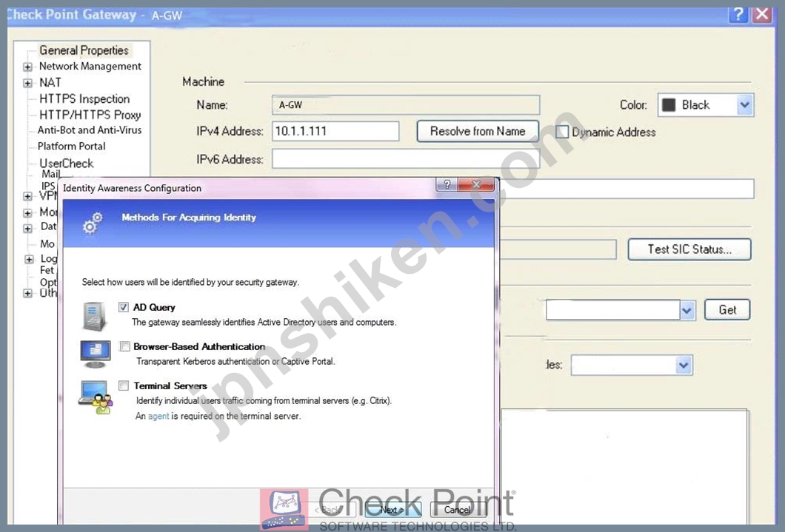785x532 pixels.
Task: Enable Browser-Based Authentication checkbox
Action: pyautogui.click(x=124, y=346)
